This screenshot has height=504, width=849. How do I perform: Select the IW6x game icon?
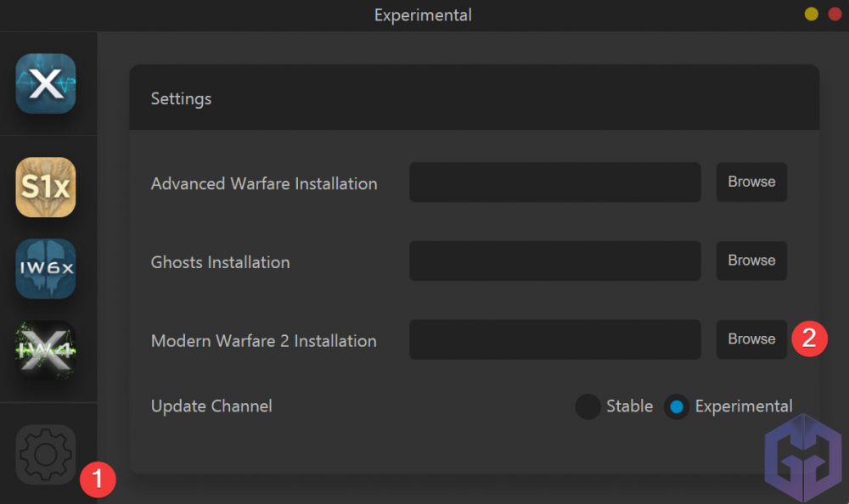click(x=46, y=268)
